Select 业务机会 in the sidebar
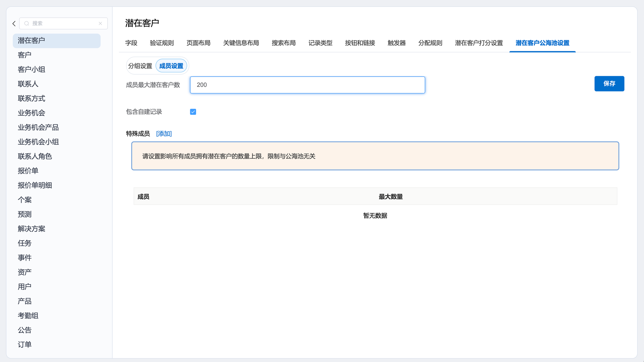The image size is (644, 362). coord(32,113)
